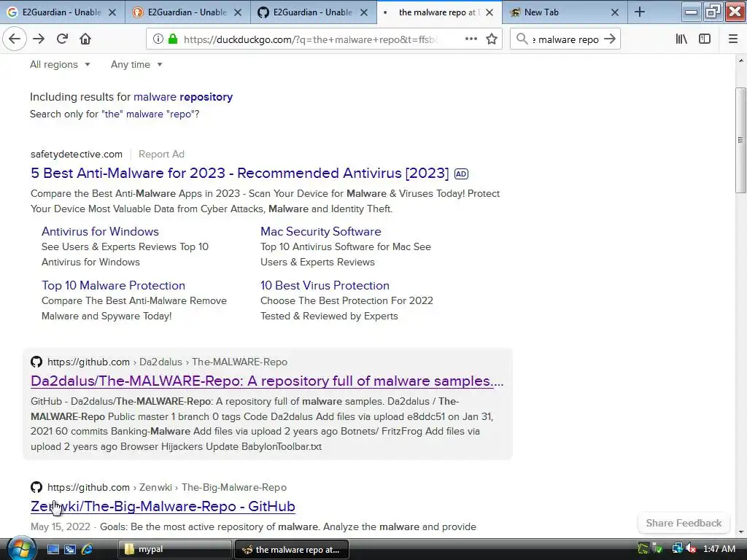Open malware repository suggested search link
The width and height of the screenshot is (747, 560).
click(x=183, y=97)
